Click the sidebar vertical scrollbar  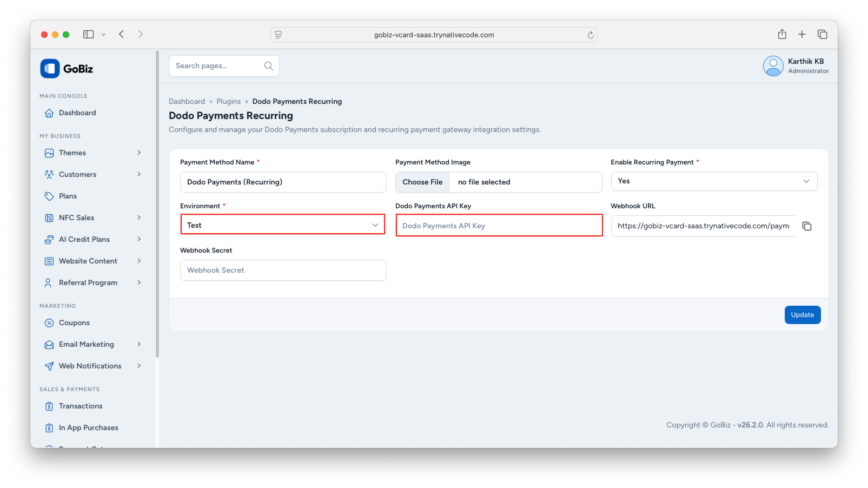pyautogui.click(x=157, y=205)
